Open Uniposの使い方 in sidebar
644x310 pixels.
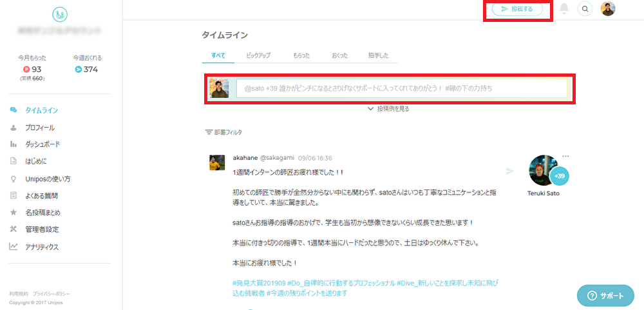coord(48,179)
